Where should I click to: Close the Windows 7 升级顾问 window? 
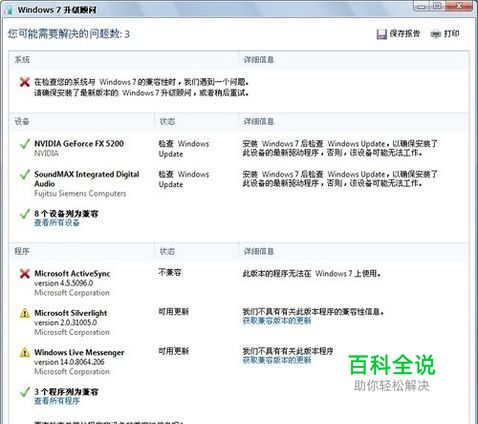coord(460,6)
